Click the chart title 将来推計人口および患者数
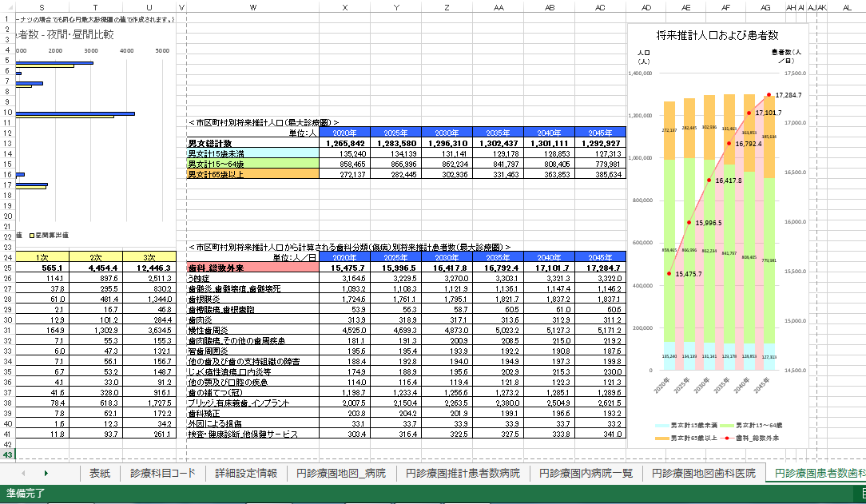 click(x=717, y=35)
